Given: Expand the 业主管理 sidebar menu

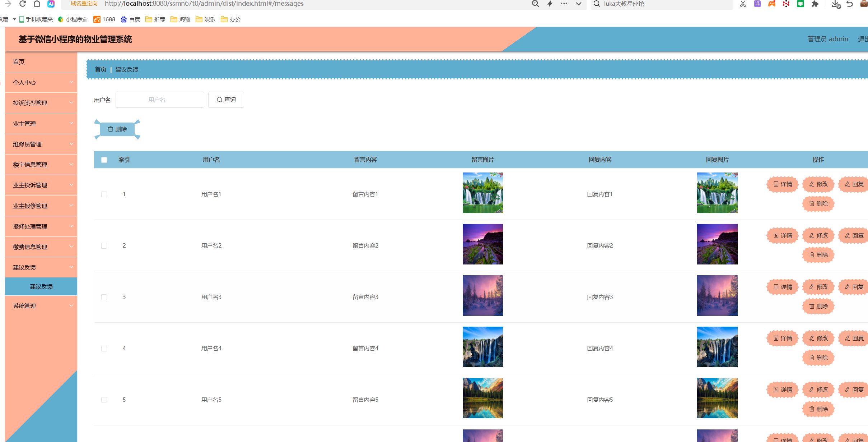Looking at the screenshot, I should point(41,124).
